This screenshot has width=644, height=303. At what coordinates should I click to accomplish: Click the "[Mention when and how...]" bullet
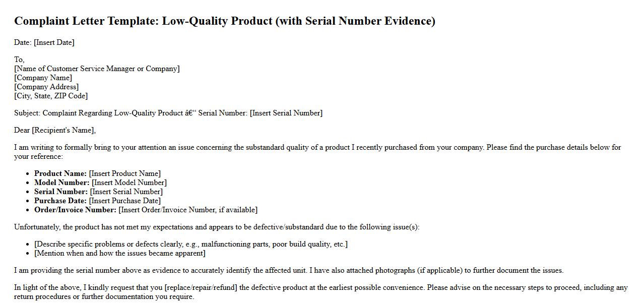coord(120,253)
